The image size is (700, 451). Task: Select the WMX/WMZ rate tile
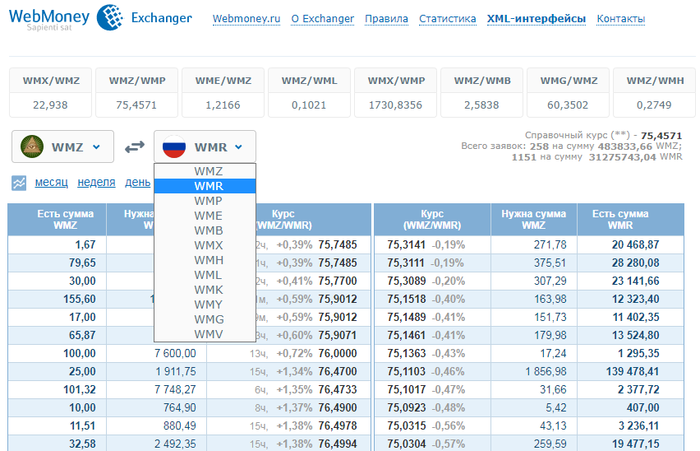click(x=50, y=92)
